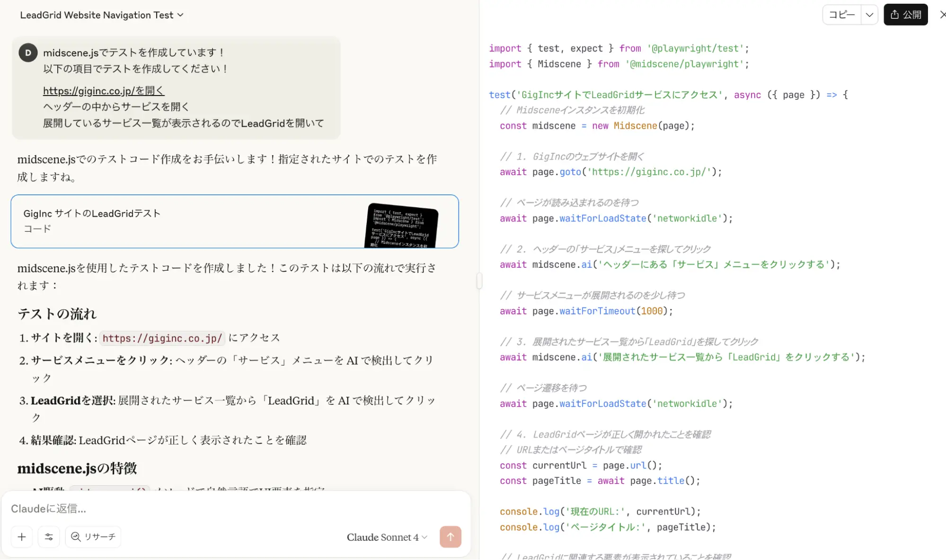This screenshot has width=946, height=560.
Task: Click the console.log ページタイトル line
Action: pos(608,527)
